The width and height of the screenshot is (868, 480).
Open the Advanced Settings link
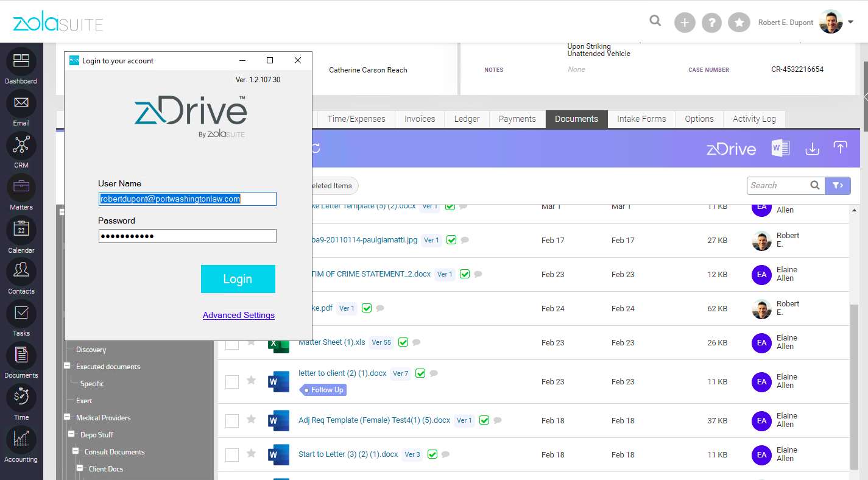pyautogui.click(x=239, y=315)
